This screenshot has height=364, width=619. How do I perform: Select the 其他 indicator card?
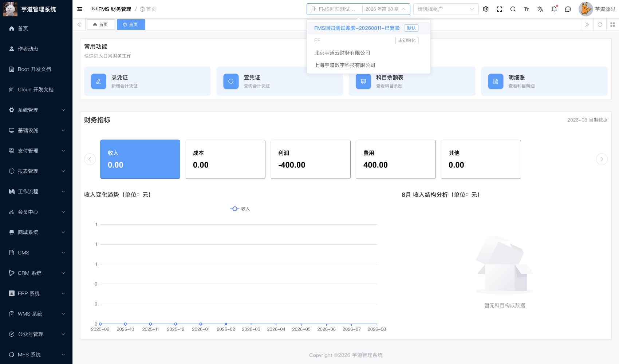pos(481,159)
